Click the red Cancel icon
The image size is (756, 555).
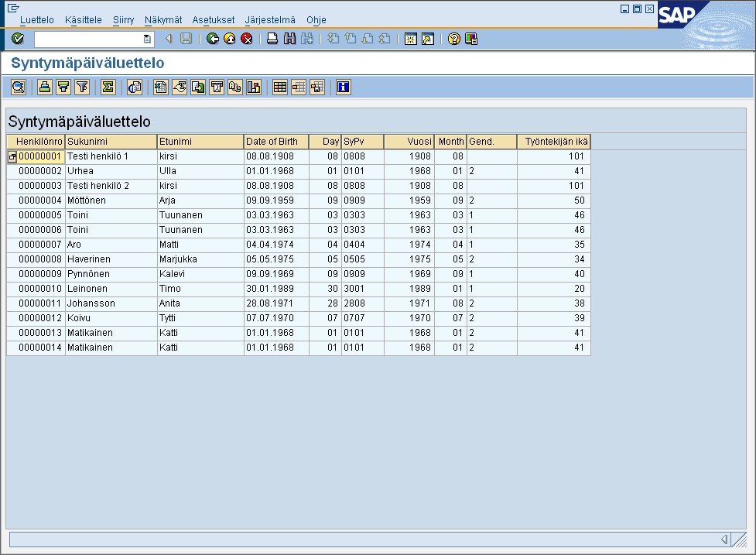(x=246, y=39)
